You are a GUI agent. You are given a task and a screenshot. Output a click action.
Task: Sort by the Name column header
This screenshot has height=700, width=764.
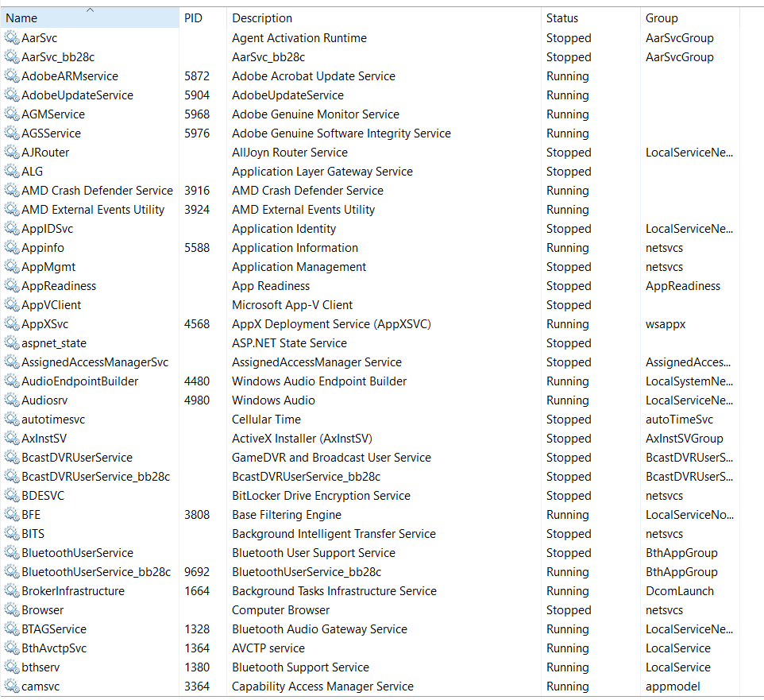tap(90, 18)
